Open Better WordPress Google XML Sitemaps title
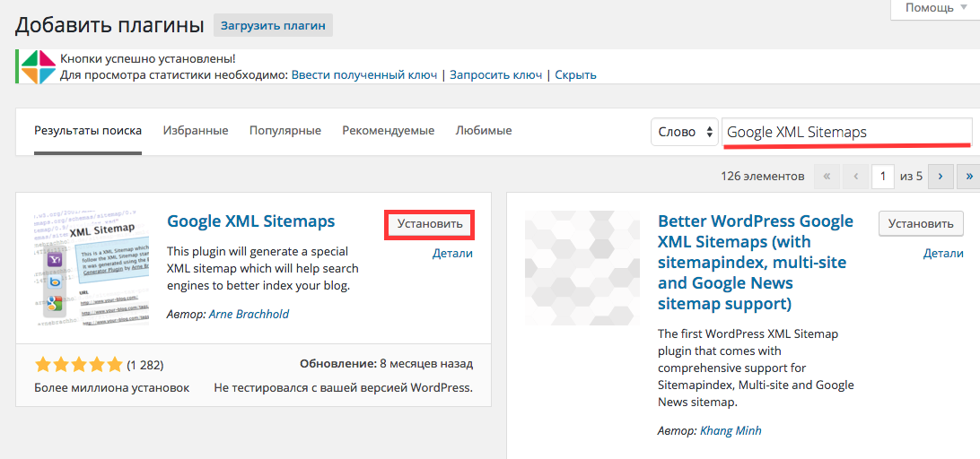980x459 pixels. coord(756,263)
